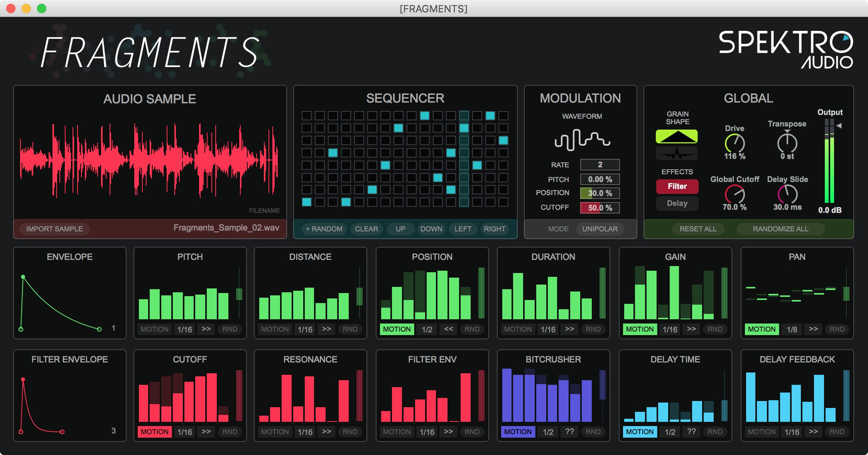Image resolution: width=868 pixels, height=455 pixels.
Task: Toggle MOTION in PITCH panel
Action: point(154,329)
